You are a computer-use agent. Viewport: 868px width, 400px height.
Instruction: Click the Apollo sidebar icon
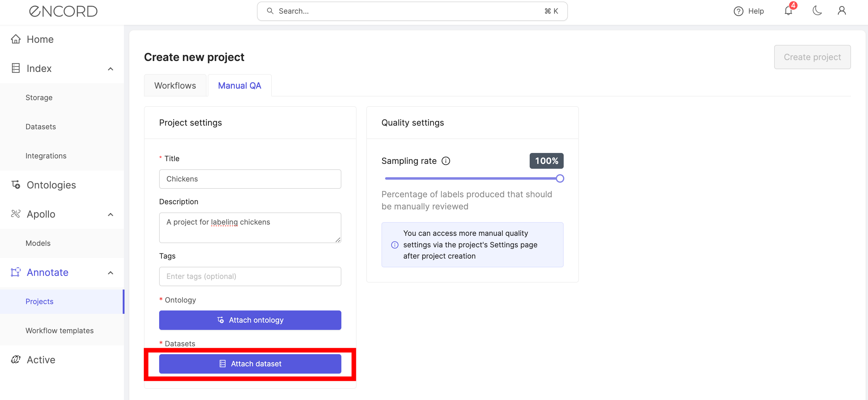click(15, 214)
